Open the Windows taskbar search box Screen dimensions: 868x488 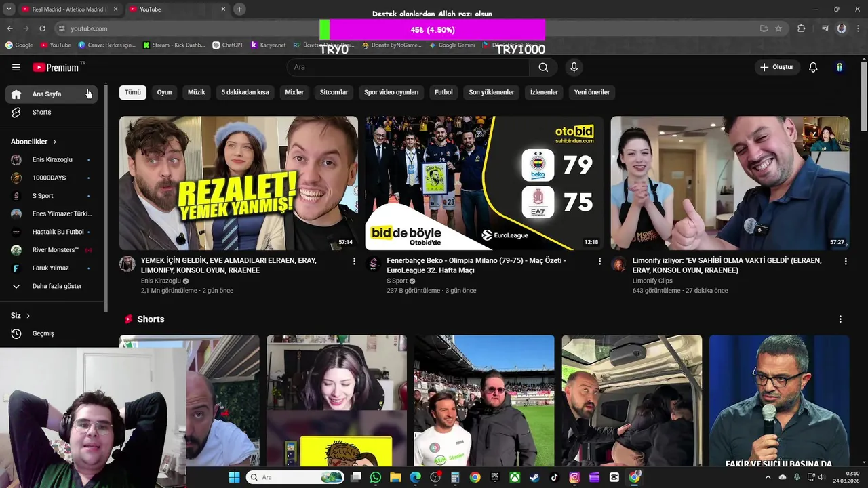[295, 477]
